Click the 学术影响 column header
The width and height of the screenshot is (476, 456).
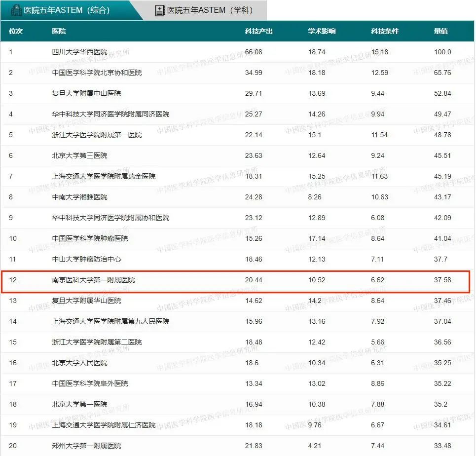click(322, 31)
